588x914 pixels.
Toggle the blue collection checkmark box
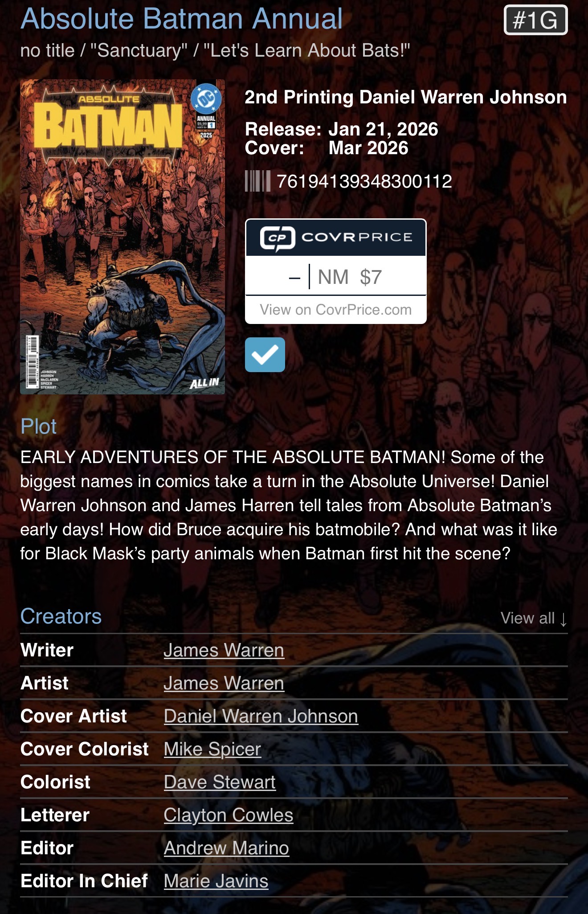[265, 355]
